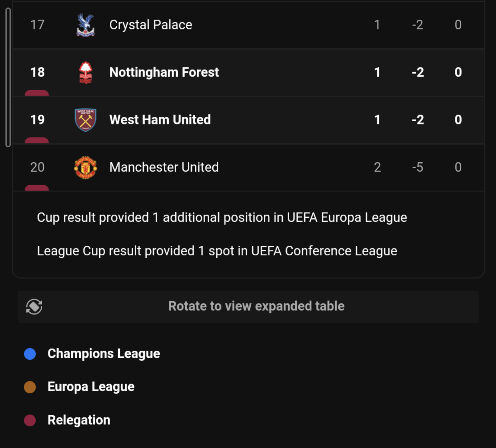Select the Relegation legend label
The height and width of the screenshot is (448, 496).
pyautogui.click(x=79, y=420)
